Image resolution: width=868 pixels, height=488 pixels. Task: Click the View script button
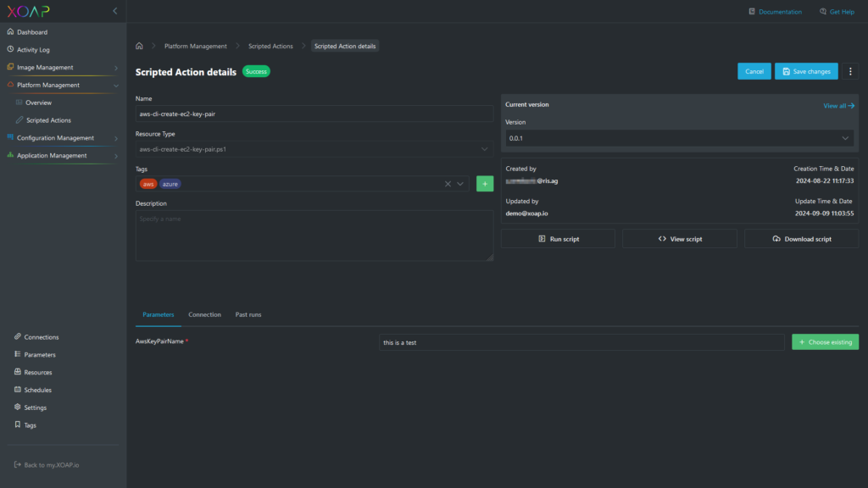(680, 239)
